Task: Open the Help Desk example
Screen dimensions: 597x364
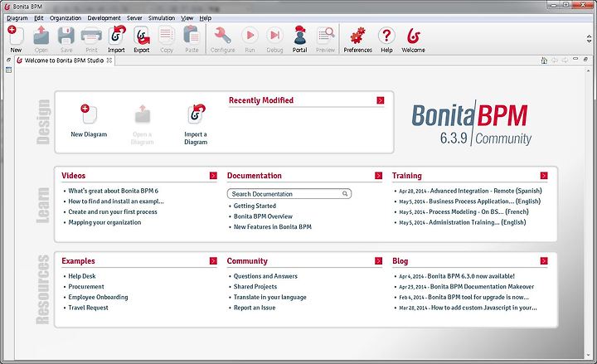Action: [x=82, y=276]
